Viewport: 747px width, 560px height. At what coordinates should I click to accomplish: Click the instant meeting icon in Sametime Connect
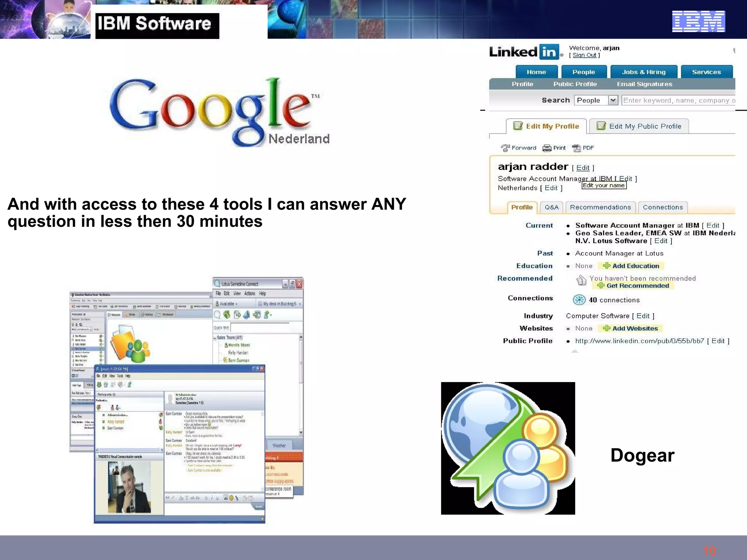(x=257, y=315)
